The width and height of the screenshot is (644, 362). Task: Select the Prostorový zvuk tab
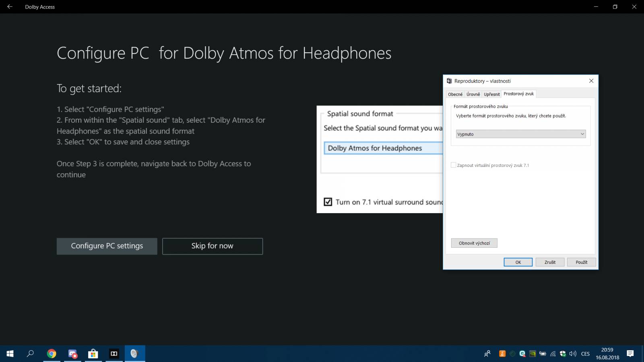click(519, 94)
